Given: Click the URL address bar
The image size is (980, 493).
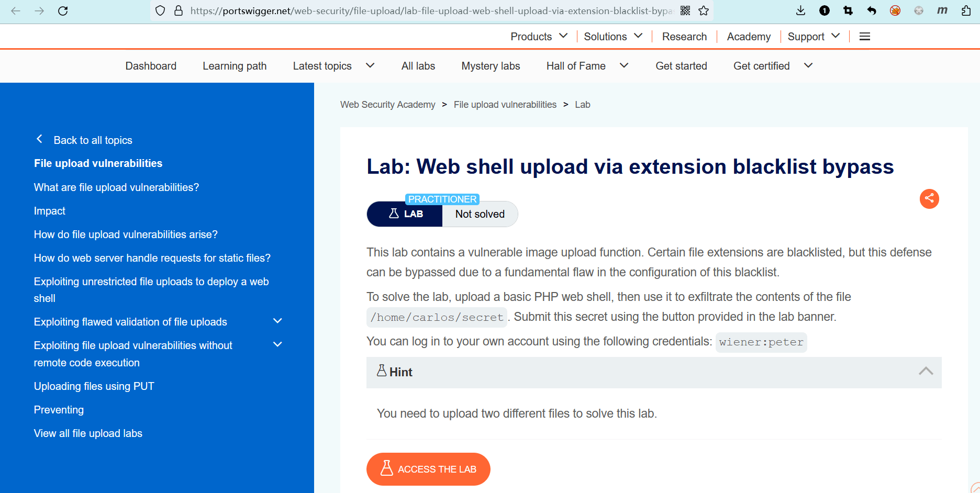Looking at the screenshot, I should point(429,10).
